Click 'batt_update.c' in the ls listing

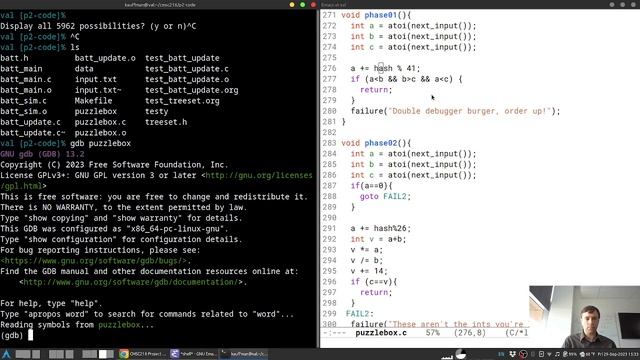(x=31, y=122)
